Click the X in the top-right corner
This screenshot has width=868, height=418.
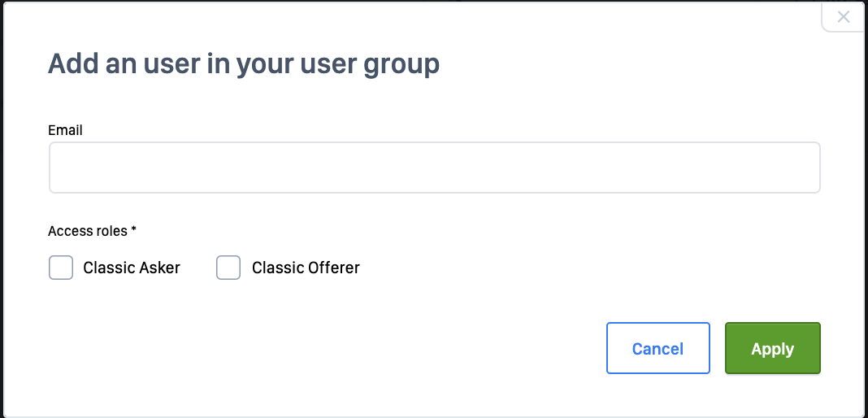point(844,17)
